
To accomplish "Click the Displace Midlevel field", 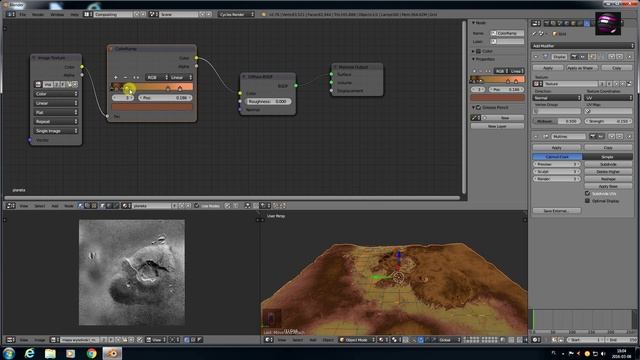I will pos(557,121).
